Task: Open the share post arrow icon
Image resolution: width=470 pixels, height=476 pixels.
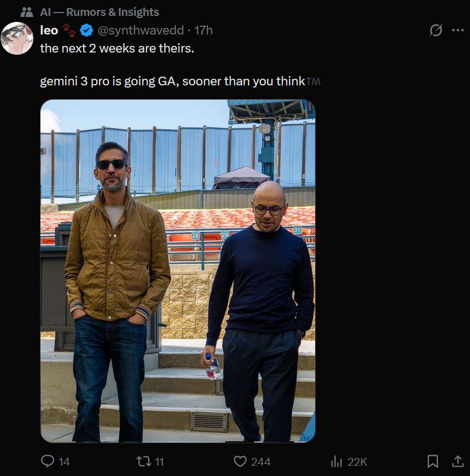Action: [x=457, y=462]
